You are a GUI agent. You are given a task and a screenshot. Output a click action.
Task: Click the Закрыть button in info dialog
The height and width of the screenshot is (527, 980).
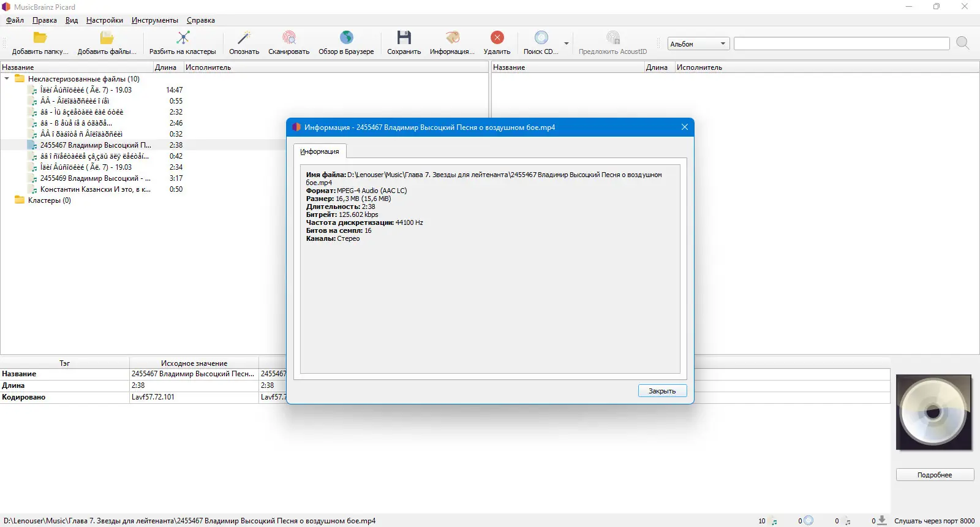(x=662, y=391)
